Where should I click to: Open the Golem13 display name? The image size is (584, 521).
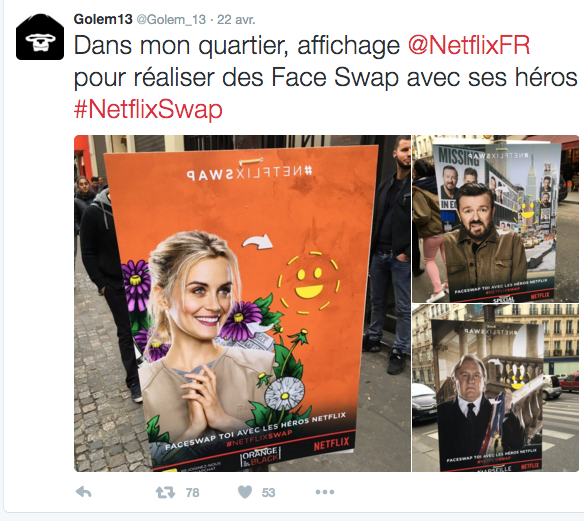(x=103, y=19)
